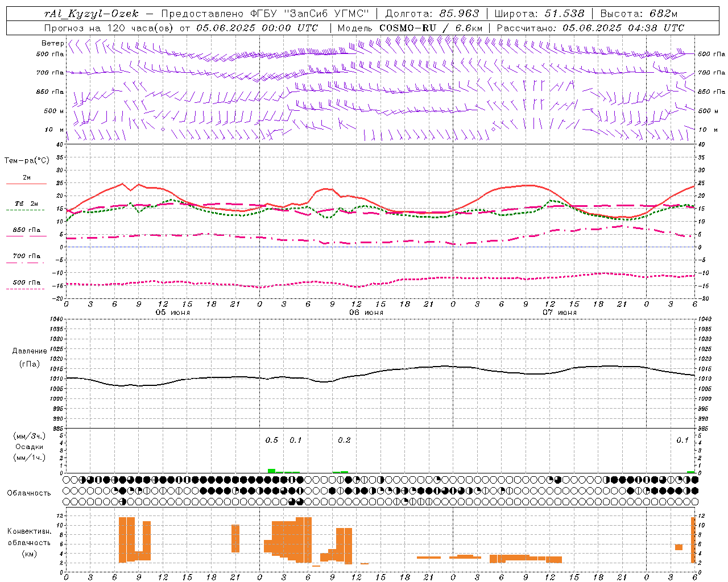The image size is (728, 582).
Task: Click the Модель COSMO-RU / 6.6км label
Action: pos(410,28)
